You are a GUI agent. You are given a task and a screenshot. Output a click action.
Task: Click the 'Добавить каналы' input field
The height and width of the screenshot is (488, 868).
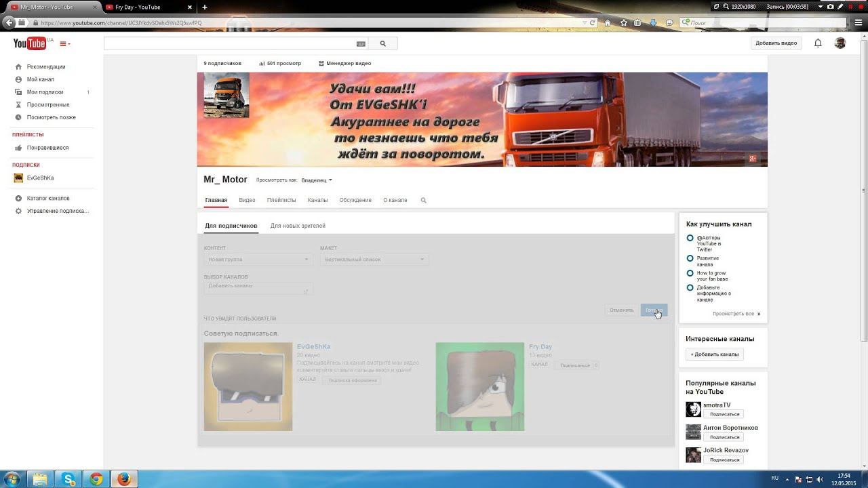[258, 288]
